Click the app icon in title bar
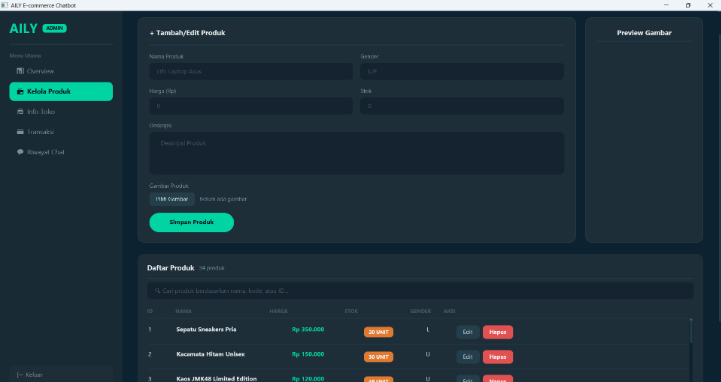The image size is (721, 382). [5, 5]
